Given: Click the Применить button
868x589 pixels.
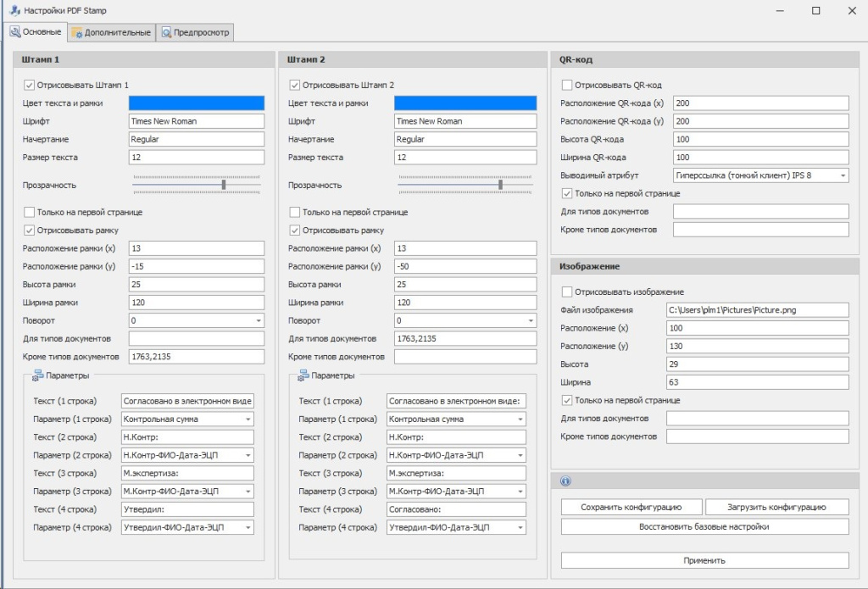Looking at the screenshot, I should tap(704, 560).
